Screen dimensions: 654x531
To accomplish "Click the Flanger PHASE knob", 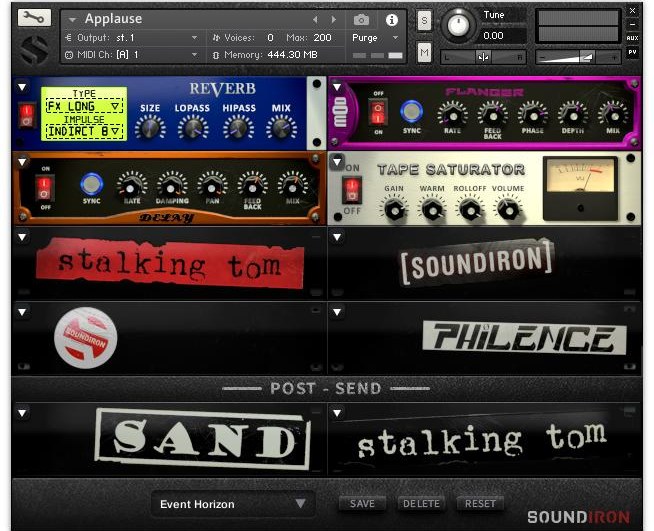I will click(x=533, y=114).
